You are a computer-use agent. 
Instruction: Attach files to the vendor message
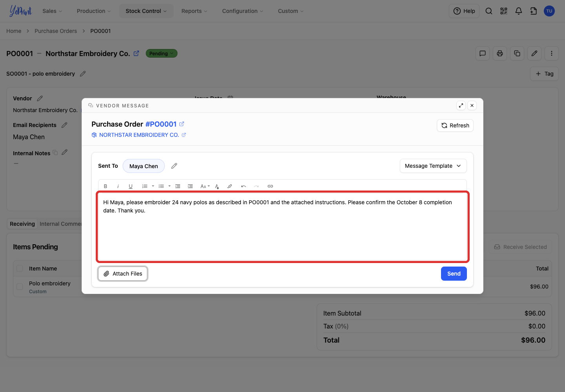123,274
